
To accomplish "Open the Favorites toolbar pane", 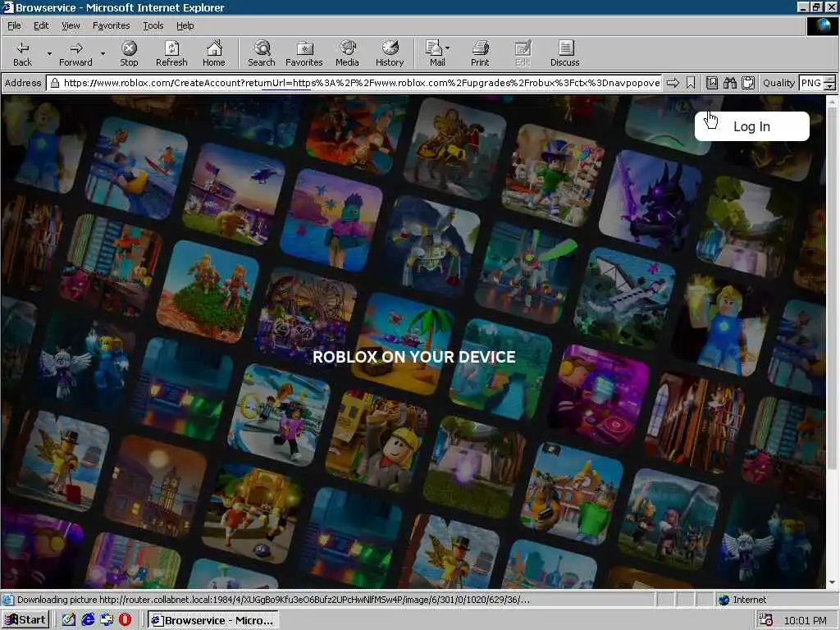I will (x=304, y=53).
